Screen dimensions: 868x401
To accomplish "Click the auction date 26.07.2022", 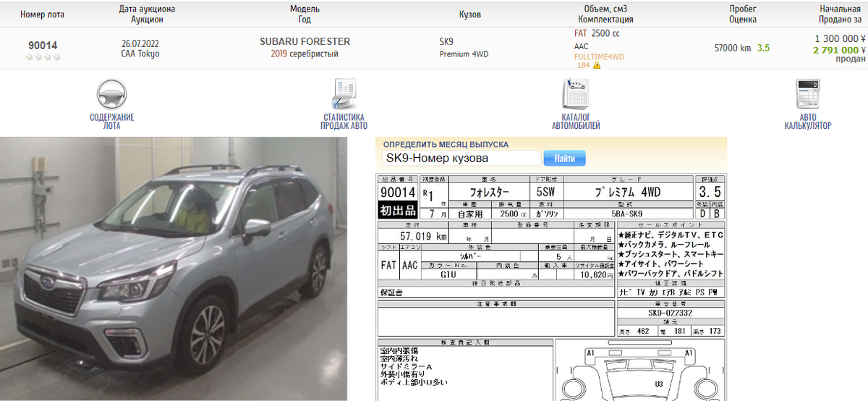I will 140,43.
